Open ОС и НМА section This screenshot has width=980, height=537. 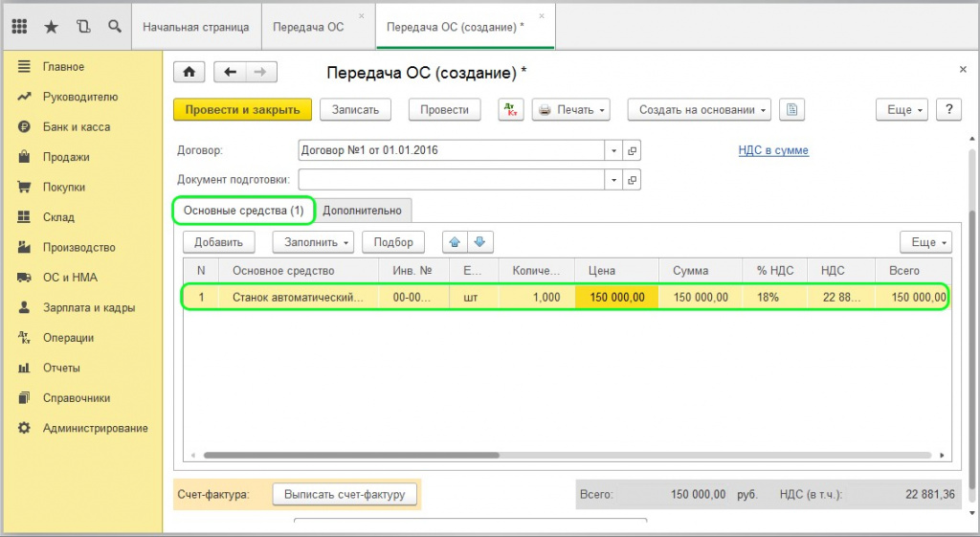click(70, 277)
